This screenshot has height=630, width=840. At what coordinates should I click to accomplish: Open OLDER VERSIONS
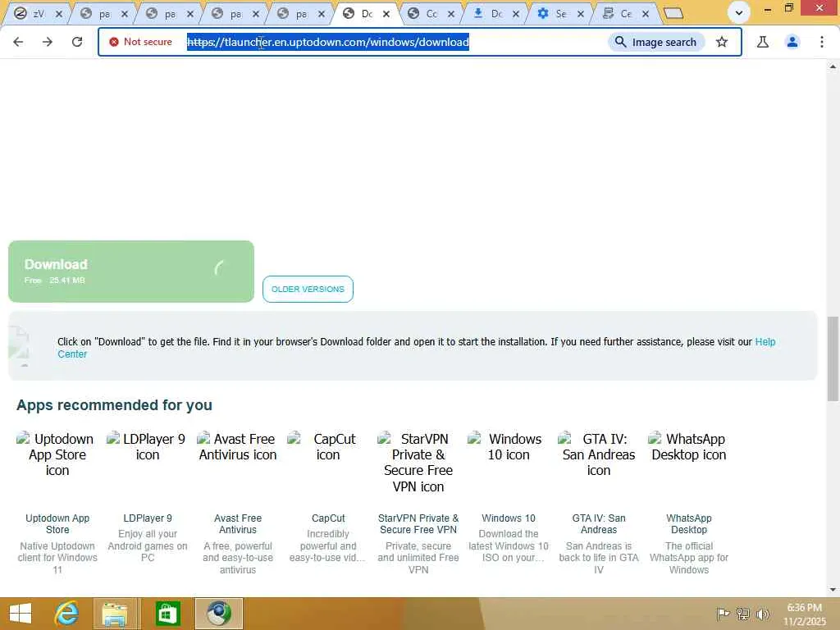point(308,290)
